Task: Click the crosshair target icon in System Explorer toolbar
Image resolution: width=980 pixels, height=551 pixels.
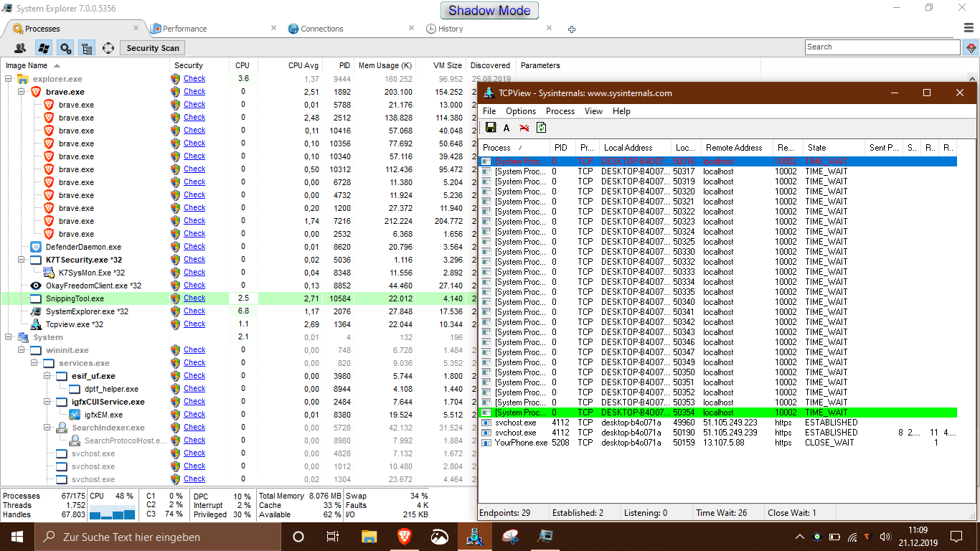Action: [108, 48]
